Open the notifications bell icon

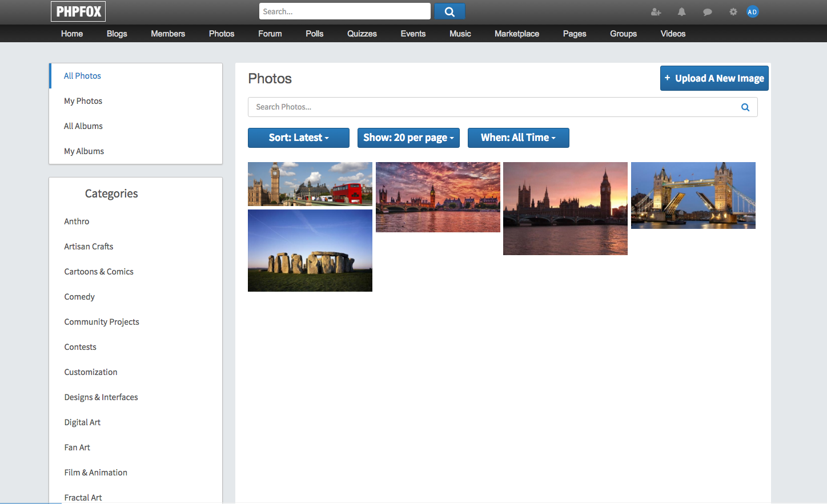point(681,12)
